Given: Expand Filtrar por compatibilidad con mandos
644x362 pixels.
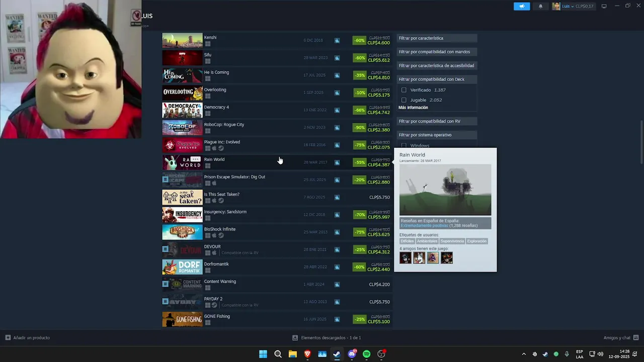Looking at the screenshot, I should pos(437,52).
